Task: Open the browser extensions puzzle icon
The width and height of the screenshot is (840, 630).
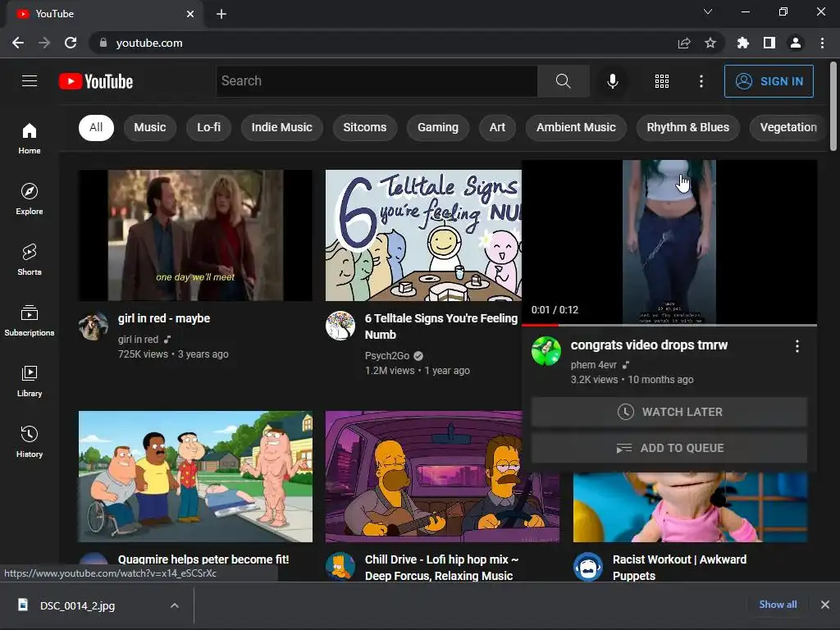Action: tap(742, 43)
